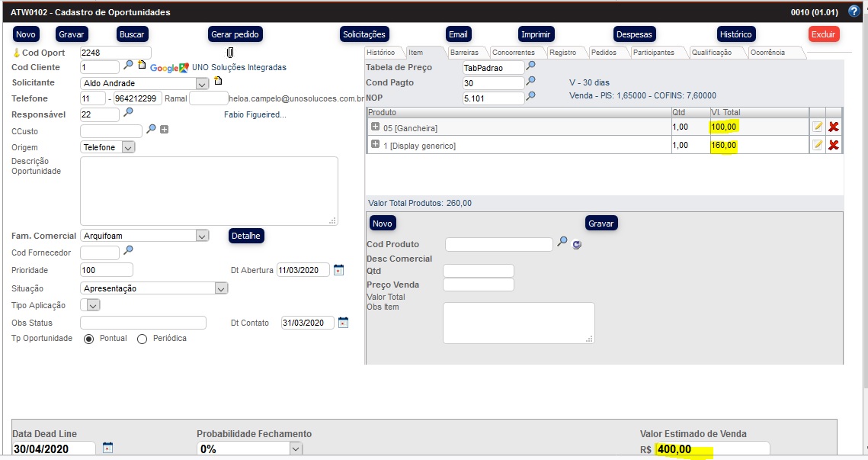Viewport: 868px width, 460px height.
Task: Click the refresh icon next to Cod Produto
Action: click(x=577, y=244)
